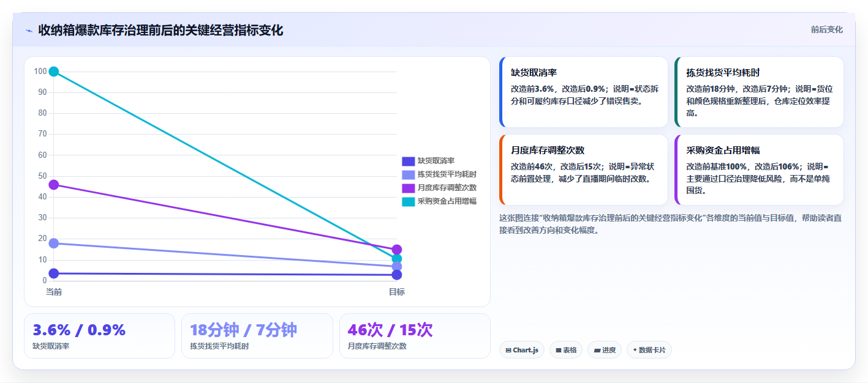Select the 表格 tag chip
This screenshot has height=383, width=868.
(x=566, y=350)
